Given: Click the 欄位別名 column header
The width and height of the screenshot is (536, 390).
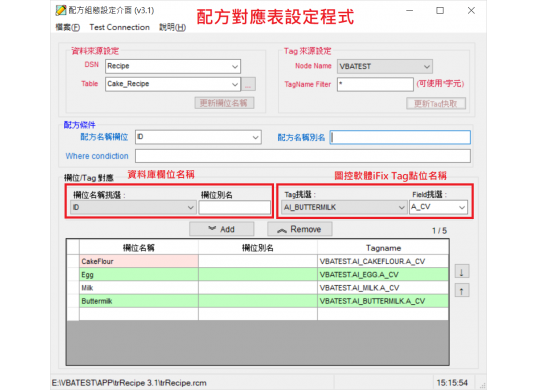Looking at the screenshot, I should click(x=258, y=248).
